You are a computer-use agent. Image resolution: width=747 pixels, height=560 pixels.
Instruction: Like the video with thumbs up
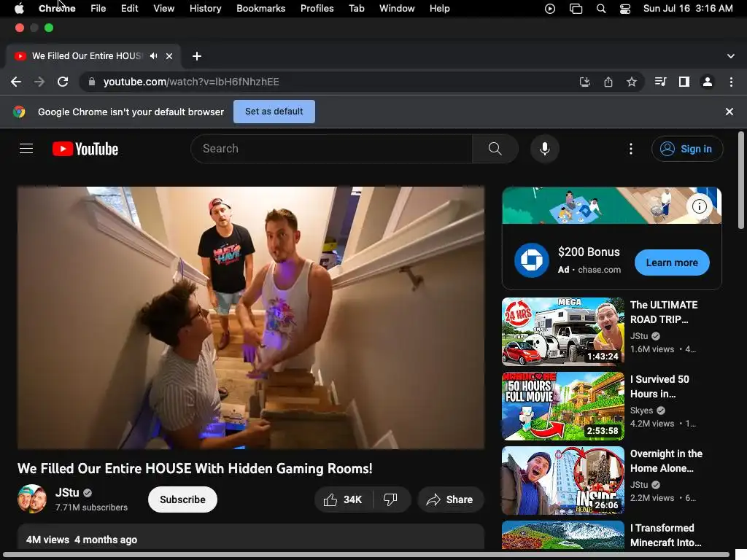tap(343, 499)
